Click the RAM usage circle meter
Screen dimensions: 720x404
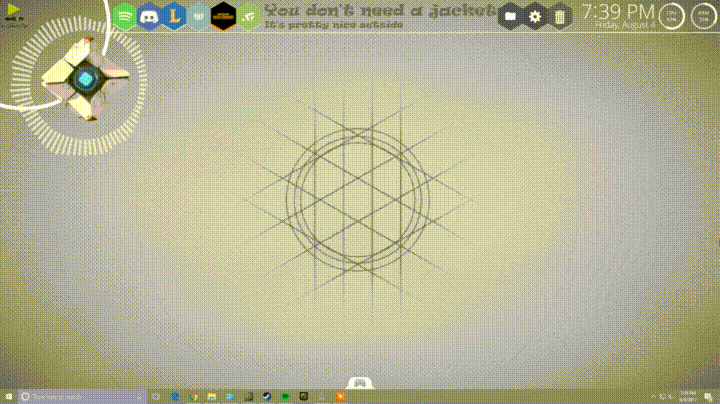tap(702, 16)
